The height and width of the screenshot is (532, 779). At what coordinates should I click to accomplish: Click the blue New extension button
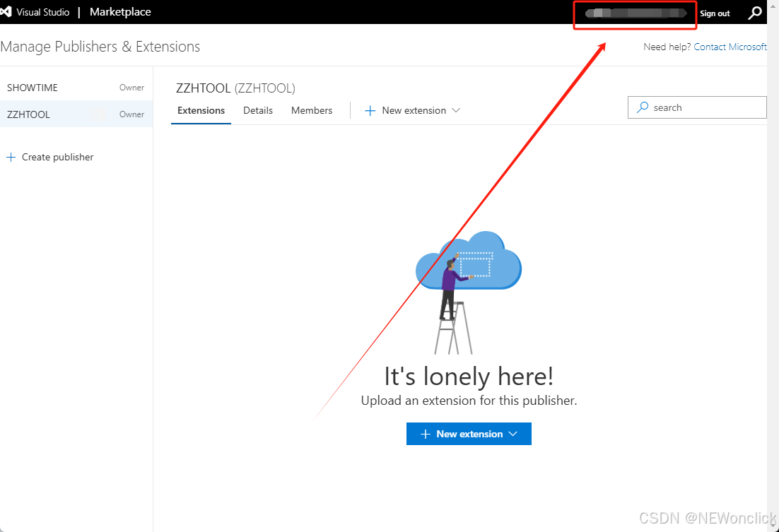click(x=469, y=434)
